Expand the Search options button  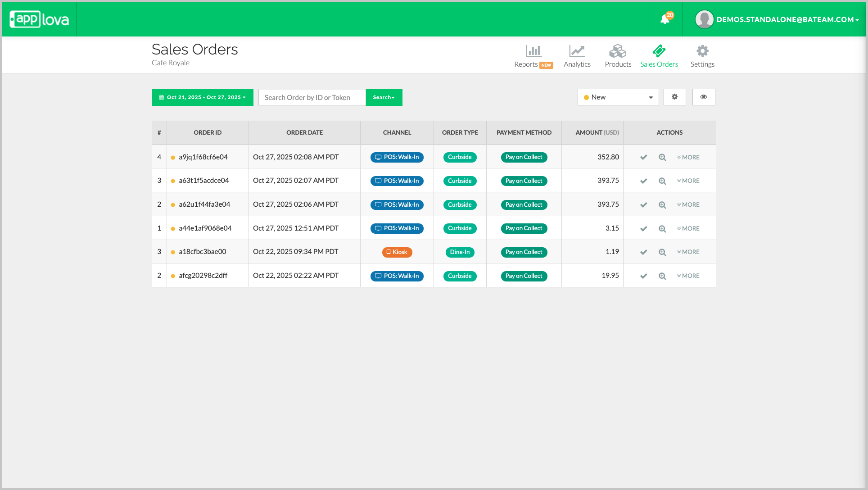[384, 97]
